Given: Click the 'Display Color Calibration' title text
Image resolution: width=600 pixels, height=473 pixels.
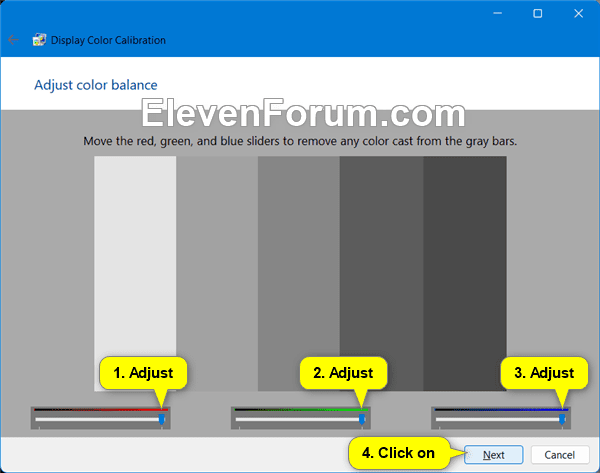Looking at the screenshot, I should tap(108, 40).
